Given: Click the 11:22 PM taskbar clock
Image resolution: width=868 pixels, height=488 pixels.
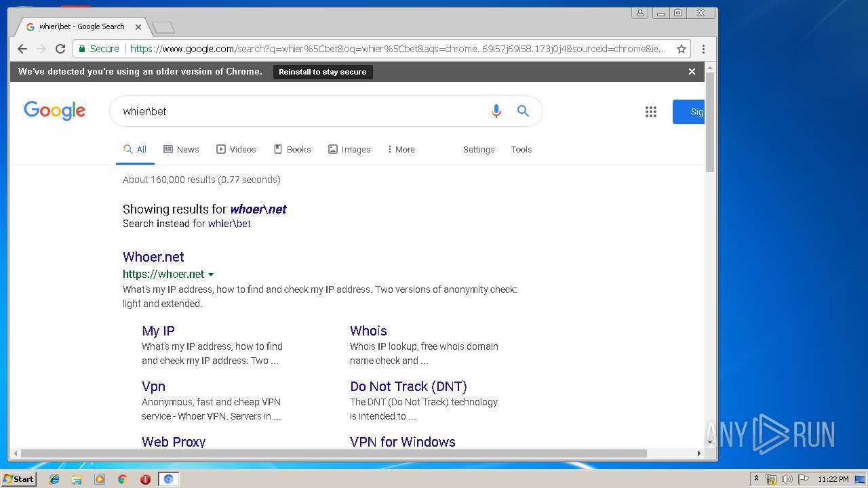Looking at the screenshot, I should click(833, 479).
